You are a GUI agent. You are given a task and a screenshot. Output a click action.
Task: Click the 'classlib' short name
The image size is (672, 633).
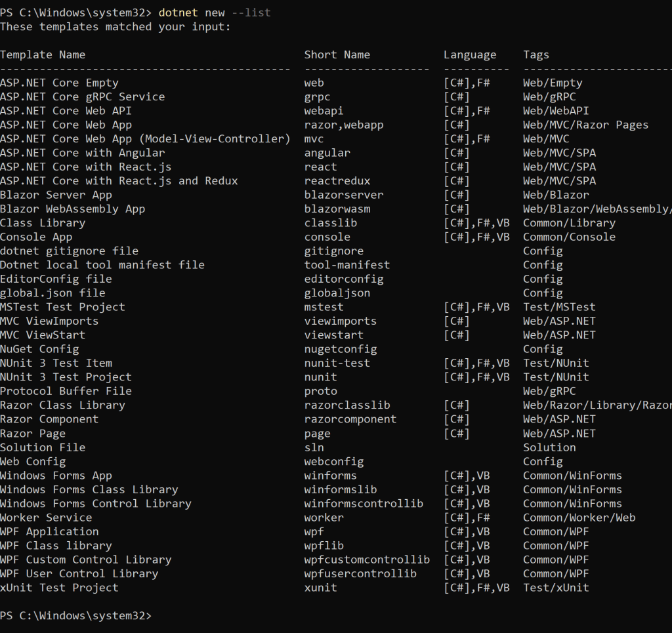[331, 223]
